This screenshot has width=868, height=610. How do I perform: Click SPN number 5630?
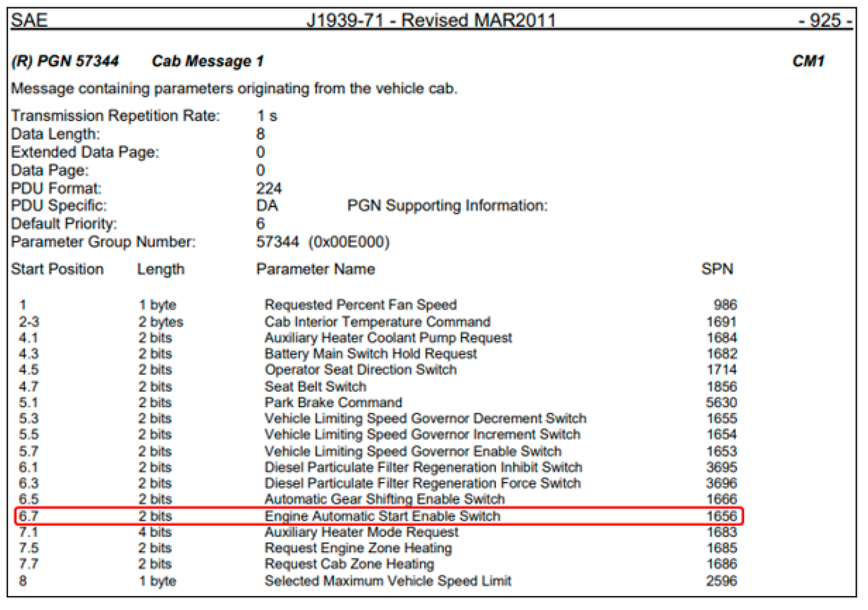(x=721, y=402)
